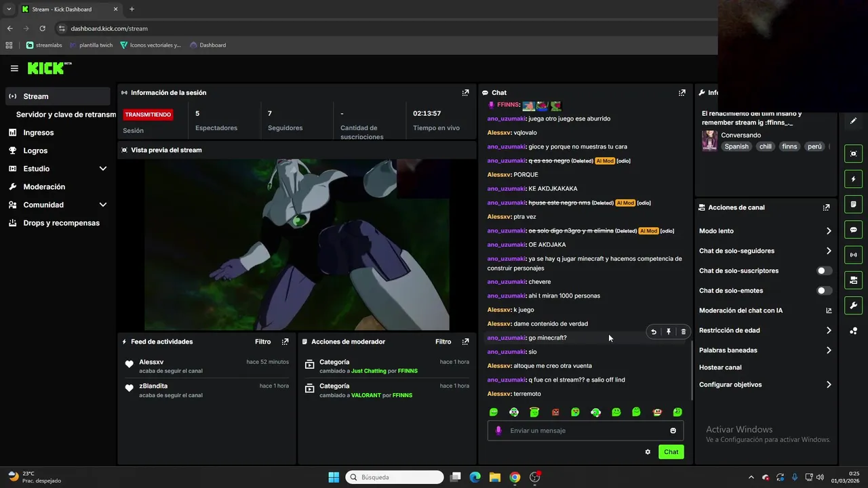868x488 pixels.
Task: Click the chill stream tag
Action: tap(766, 146)
